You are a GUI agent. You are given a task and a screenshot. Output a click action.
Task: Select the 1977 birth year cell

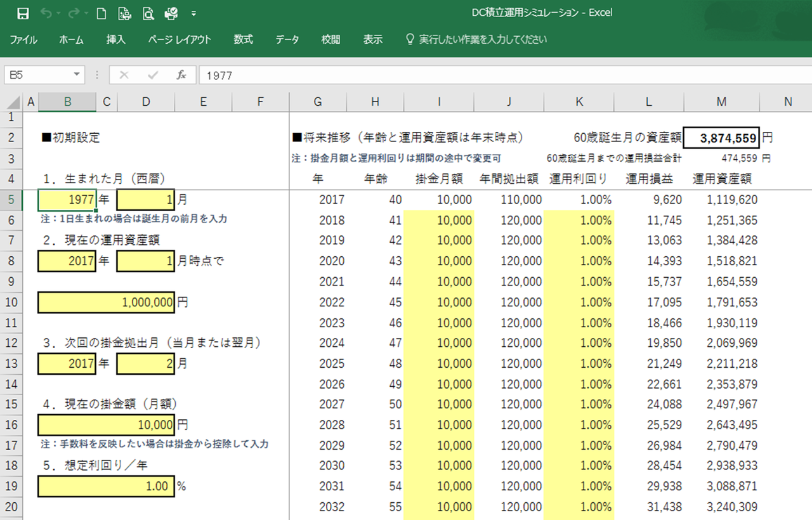(x=66, y=199)
